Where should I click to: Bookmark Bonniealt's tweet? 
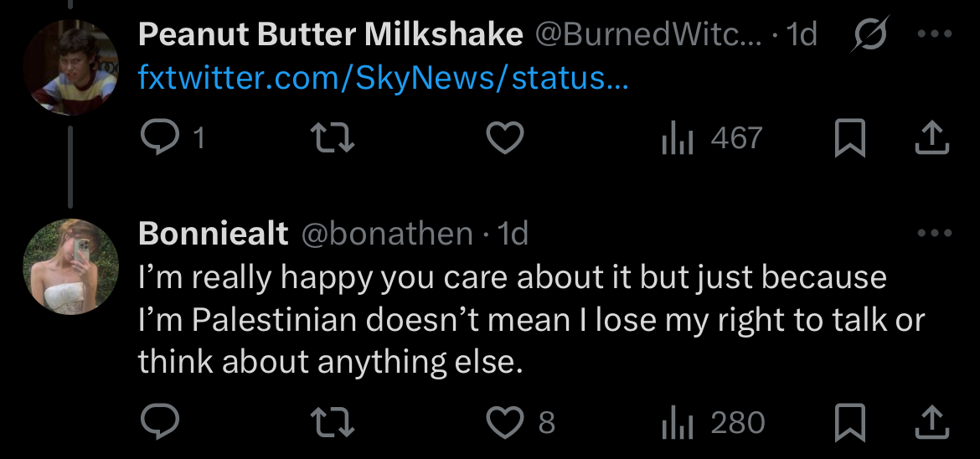tap(850, 421)
